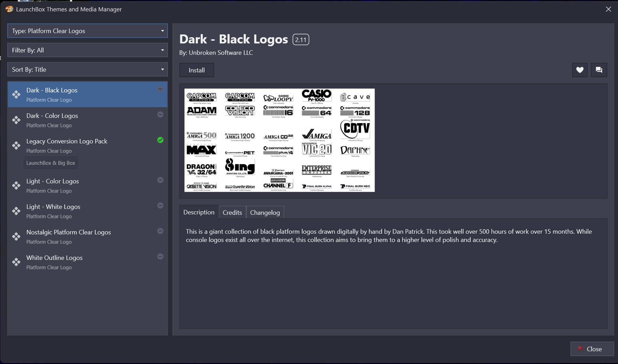Select Nostalgic Platform Clear Logos entry
618x364 pixels.
(88, 236)
